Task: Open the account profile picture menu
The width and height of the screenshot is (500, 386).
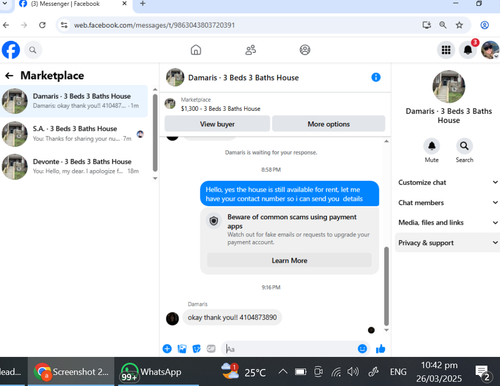Action: pyautogui.click(x=490, y=50)
